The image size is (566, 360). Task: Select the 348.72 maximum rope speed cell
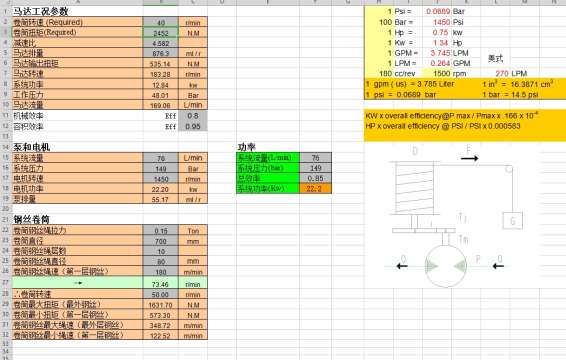[x=161, y=325]
